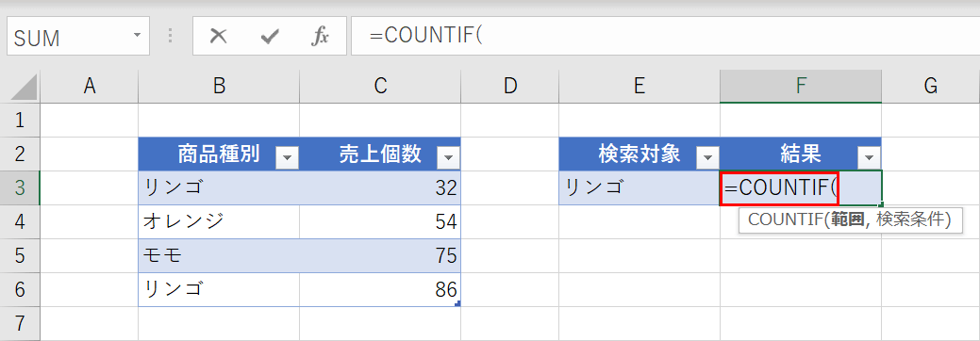
Task: Click the 検索対象 header cell
Action: (x=639, y=154)
